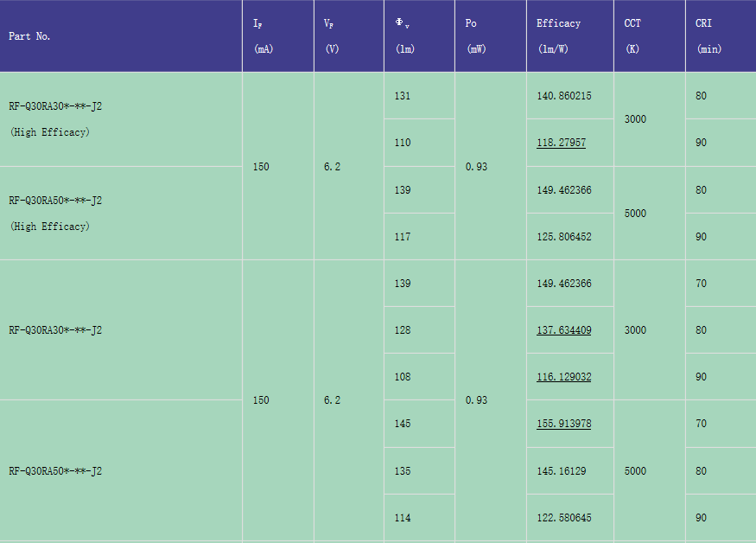Select the luminous flux value 131
The height and width of the screenshot is (543, 756).
[x=403, y=96]
